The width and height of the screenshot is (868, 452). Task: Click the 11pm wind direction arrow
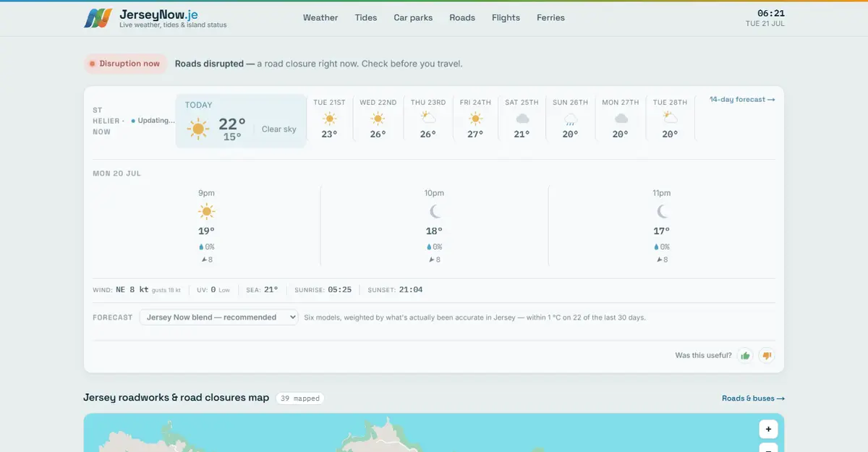click(660, 260)
